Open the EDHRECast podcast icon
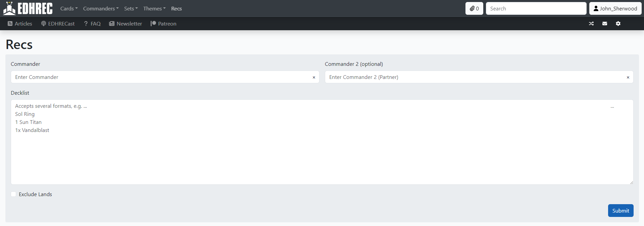 tap(43, 24)
